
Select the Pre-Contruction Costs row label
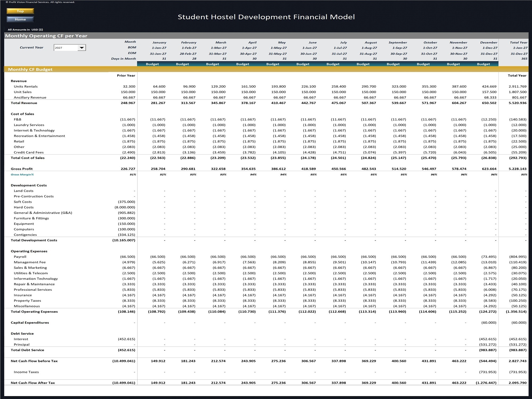[x=34, y=196]
